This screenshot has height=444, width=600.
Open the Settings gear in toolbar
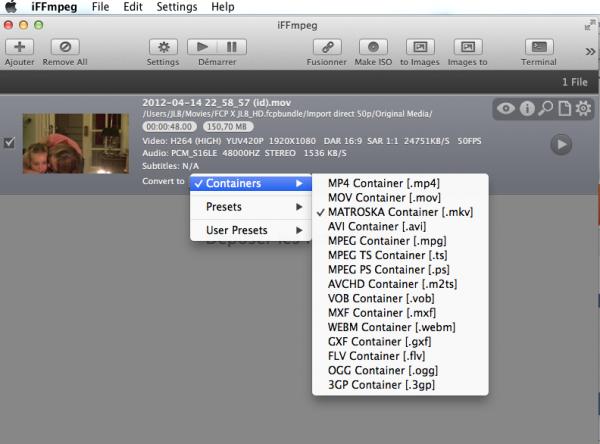(163, 47)
